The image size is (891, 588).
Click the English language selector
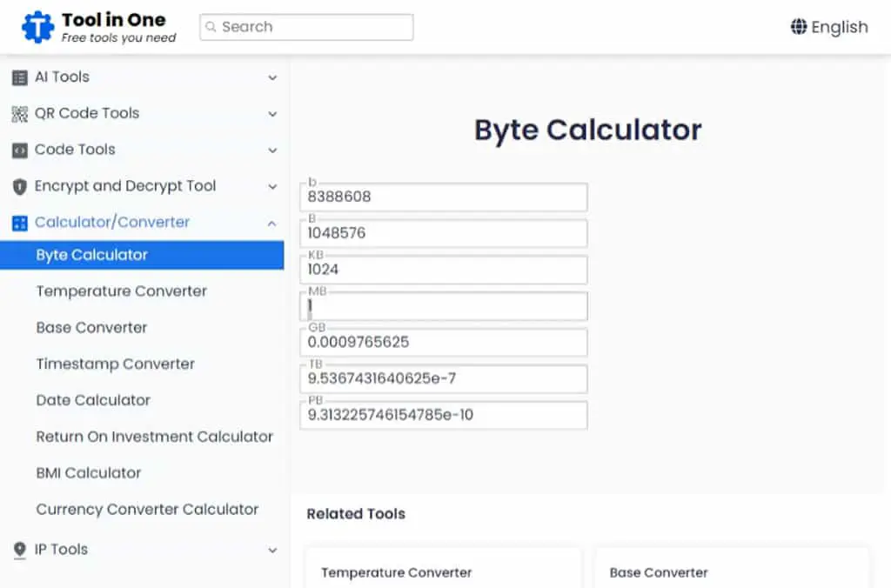[829, 27]
